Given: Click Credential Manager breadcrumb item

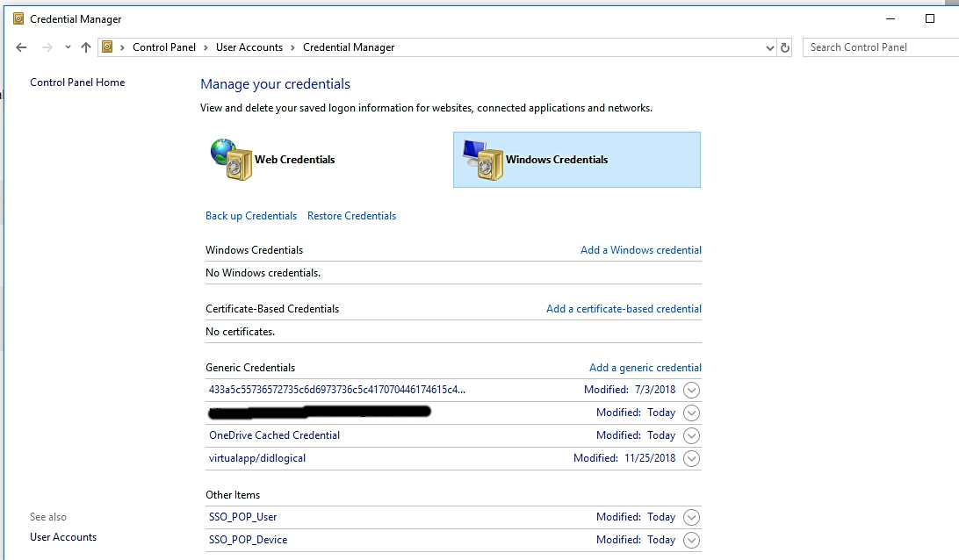Looking at the screenshot, I should click(x=349, y=47).
